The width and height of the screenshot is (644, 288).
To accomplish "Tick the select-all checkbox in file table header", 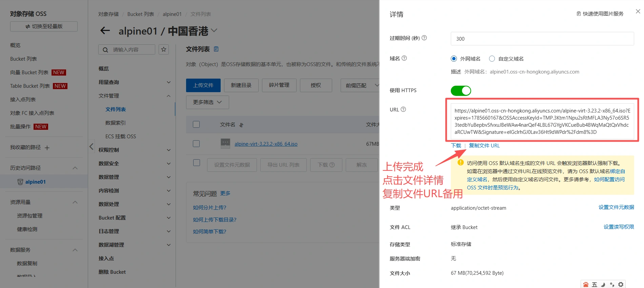I will click(196, 124).
